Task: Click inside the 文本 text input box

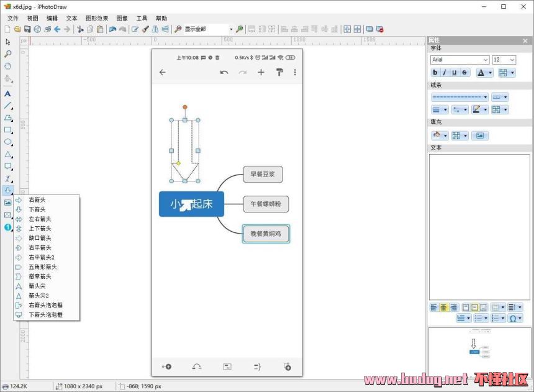Action: coord(479,224)
